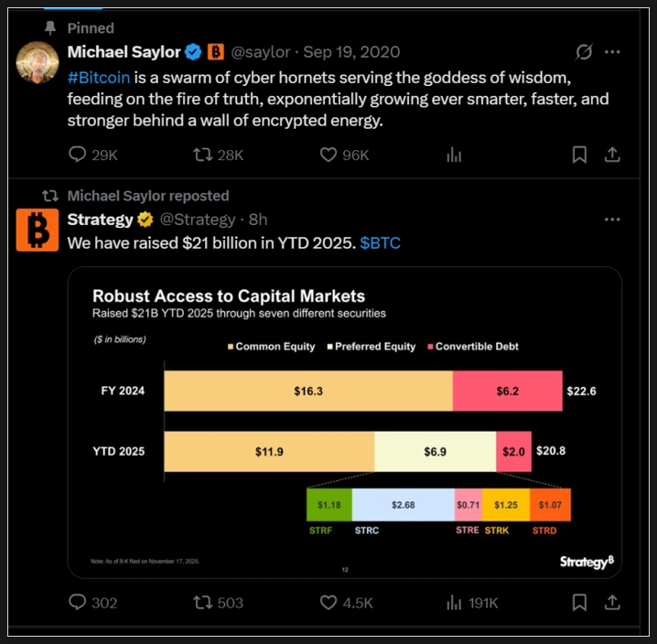Share the pinned Michael Saylor post
Viewport: 657px width, 644px height.
pyautogui.click(x=613, y=155)
